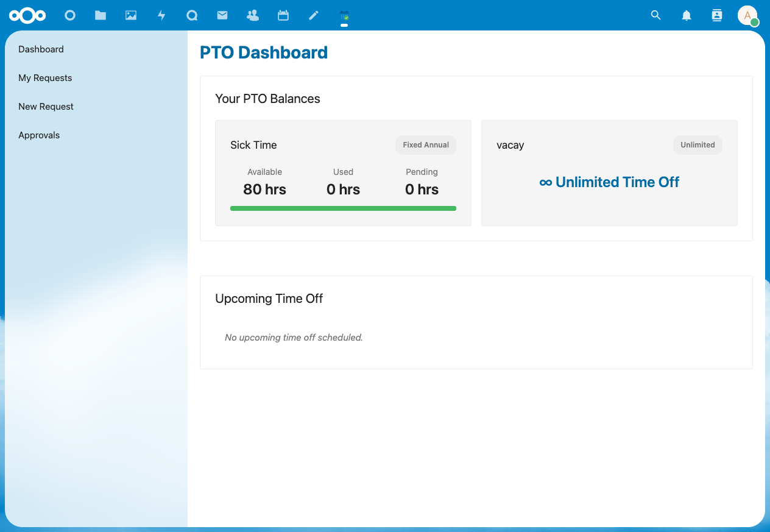Click the Sick Time green progress bar

point(343,208)
